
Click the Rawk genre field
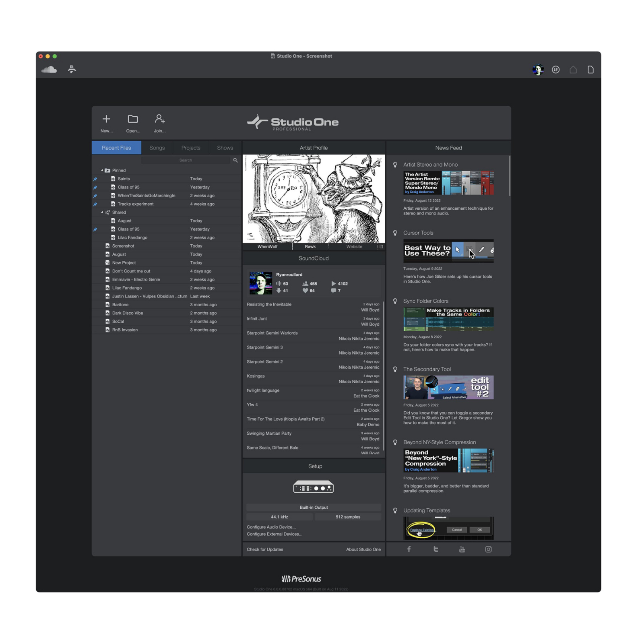pyautogui.click(x=310, y=246)
